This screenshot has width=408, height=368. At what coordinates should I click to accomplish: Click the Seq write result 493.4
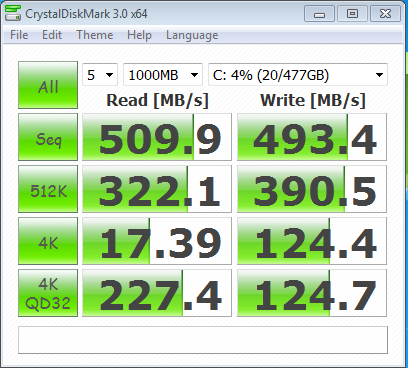(312, 137)
